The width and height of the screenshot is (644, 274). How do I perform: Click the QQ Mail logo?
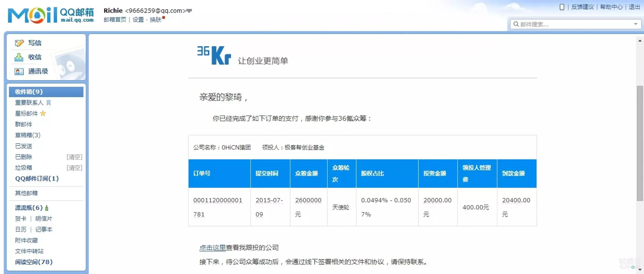pyautogui.click(x=51, y=15)
